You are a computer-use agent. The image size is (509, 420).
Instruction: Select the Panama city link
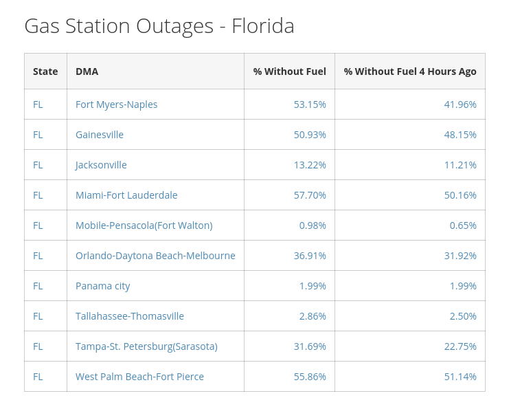[102, 286]
